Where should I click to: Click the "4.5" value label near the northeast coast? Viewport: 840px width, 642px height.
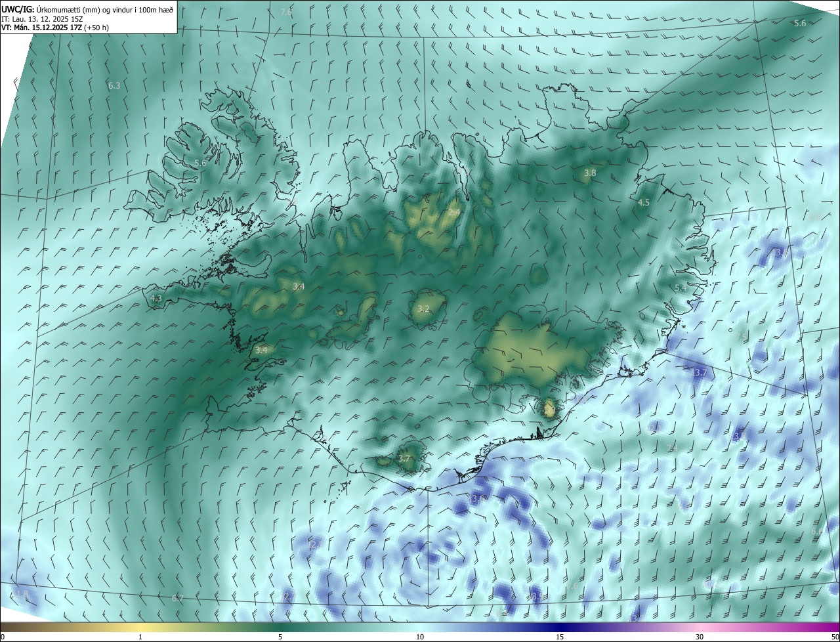(x=644, y=203)
